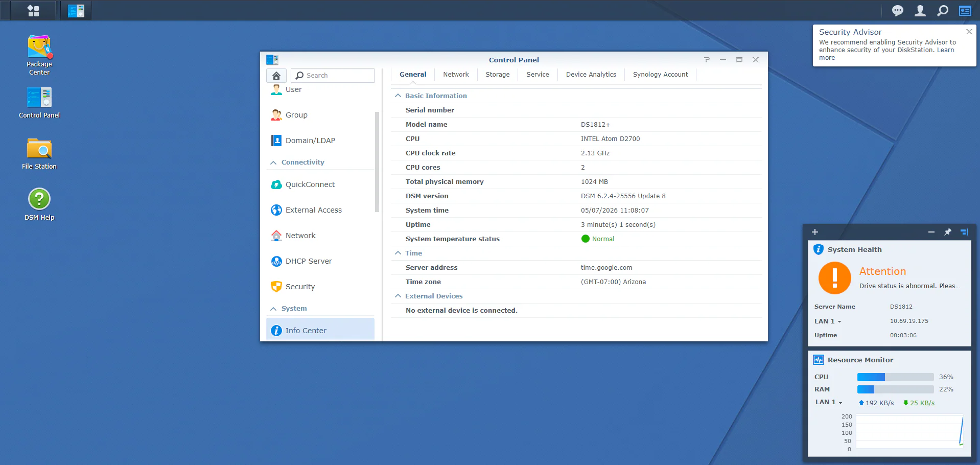The height and width of the screenshot is (465, 980).
Task: Open notifications speech bubble icon
Action: pyautogui.click(x=898, y=10)
